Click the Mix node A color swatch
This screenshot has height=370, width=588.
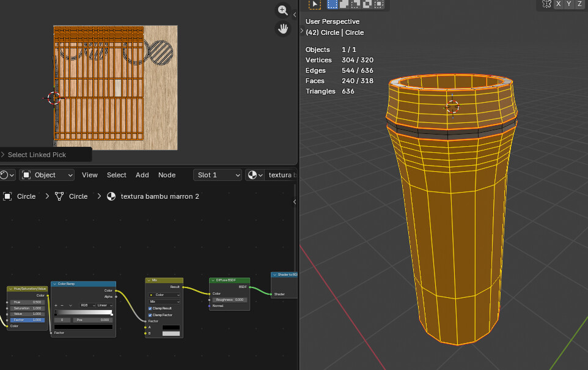[171, 327]
